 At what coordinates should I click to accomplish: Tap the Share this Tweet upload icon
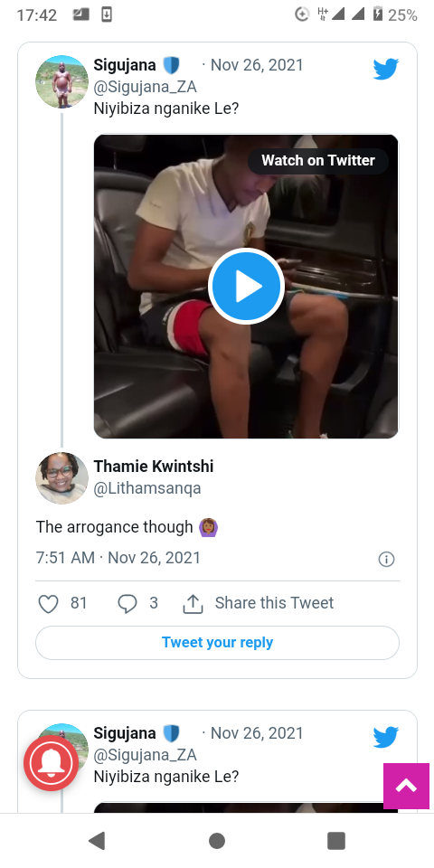[x=193, y=603]
